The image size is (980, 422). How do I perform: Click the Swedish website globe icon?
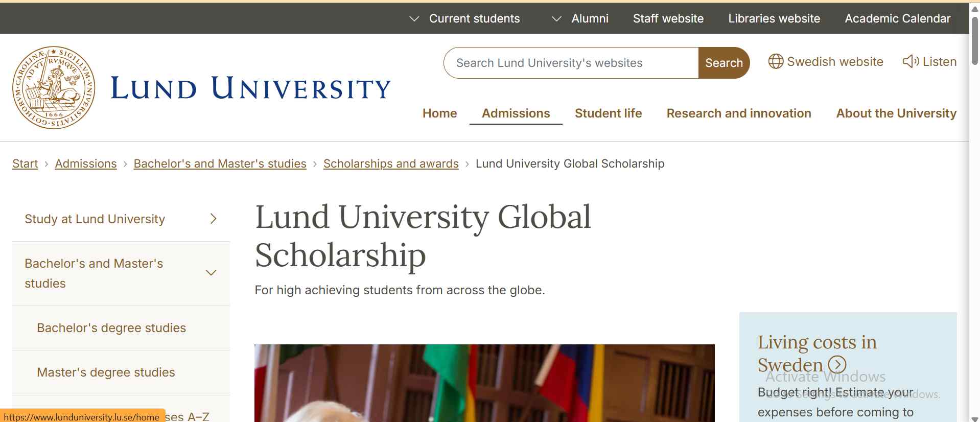click(776, 61)
